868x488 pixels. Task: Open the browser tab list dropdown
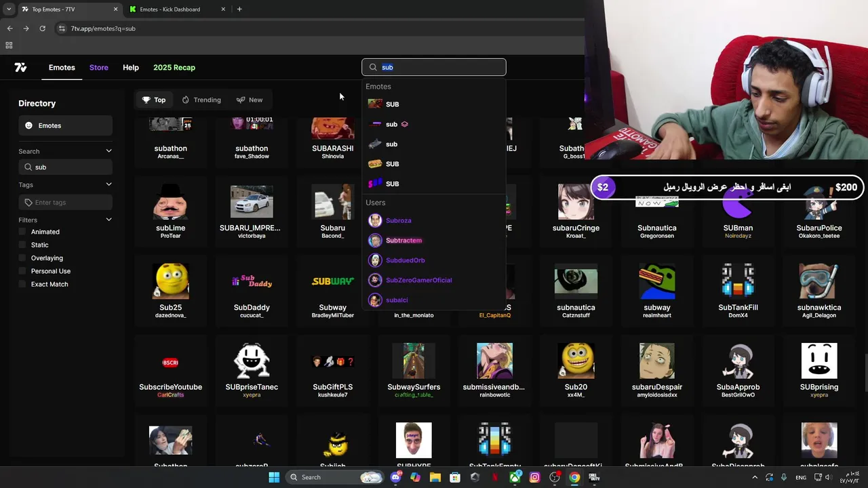point(9,9)
